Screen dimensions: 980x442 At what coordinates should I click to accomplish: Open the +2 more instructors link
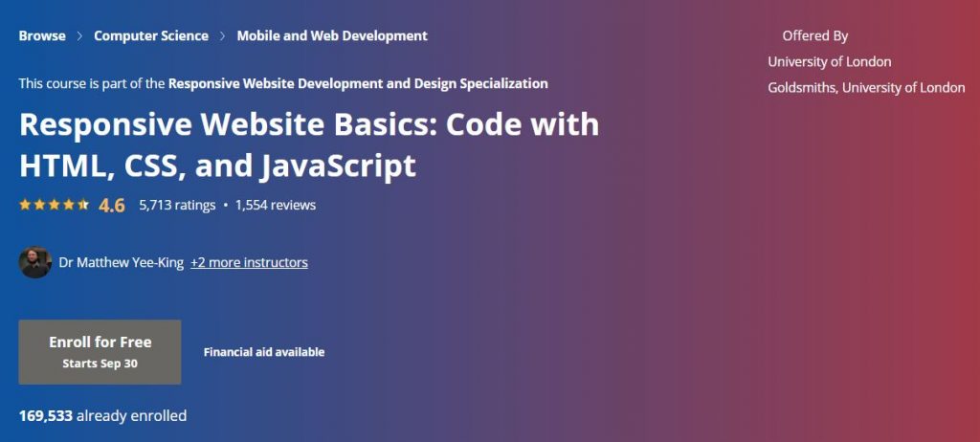(x=250, y=262)
